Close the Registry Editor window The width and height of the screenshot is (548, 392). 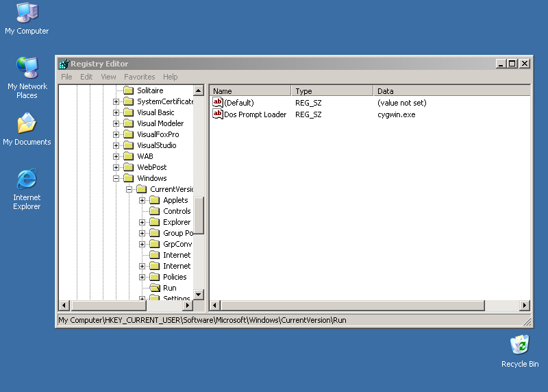click(x=525, y=64)
